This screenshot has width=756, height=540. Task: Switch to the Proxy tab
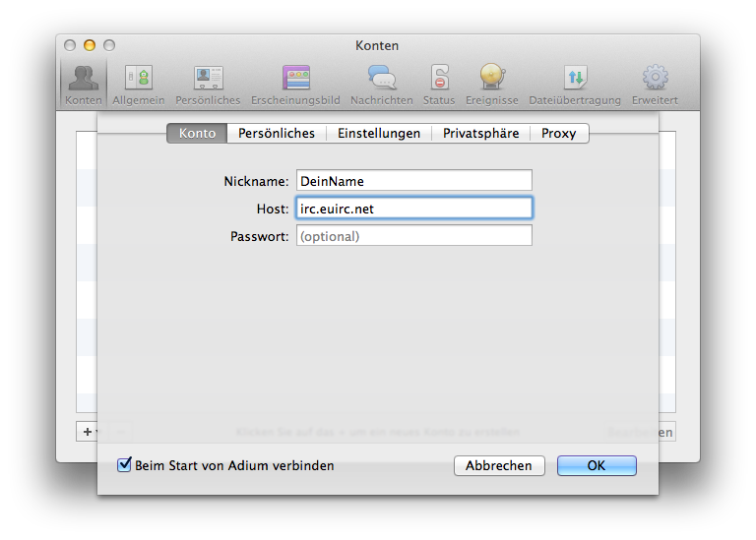tap(559, 133)
